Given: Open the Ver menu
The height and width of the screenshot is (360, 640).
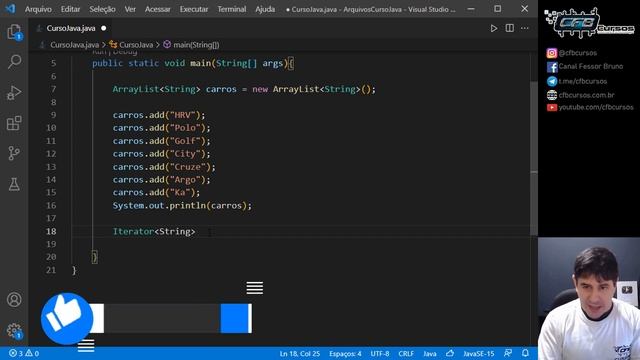Looking at the screenshot, I should point(130,9).
